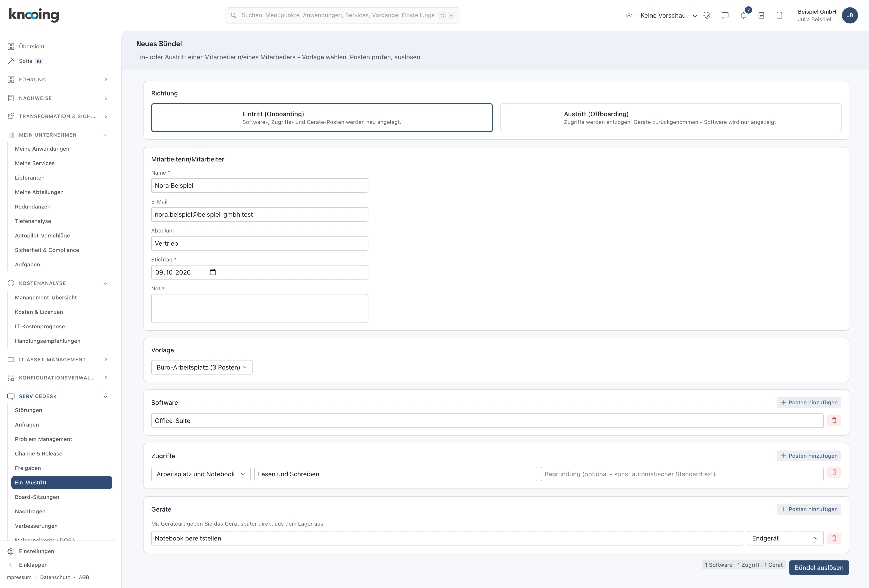Open the Datenschutz footer link
The height and width of the screenshot is (588, 869).
coord(55,577)
